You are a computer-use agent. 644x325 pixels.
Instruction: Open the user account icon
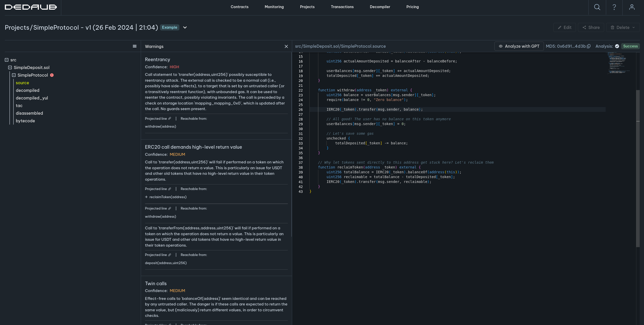tap(632, 7)
